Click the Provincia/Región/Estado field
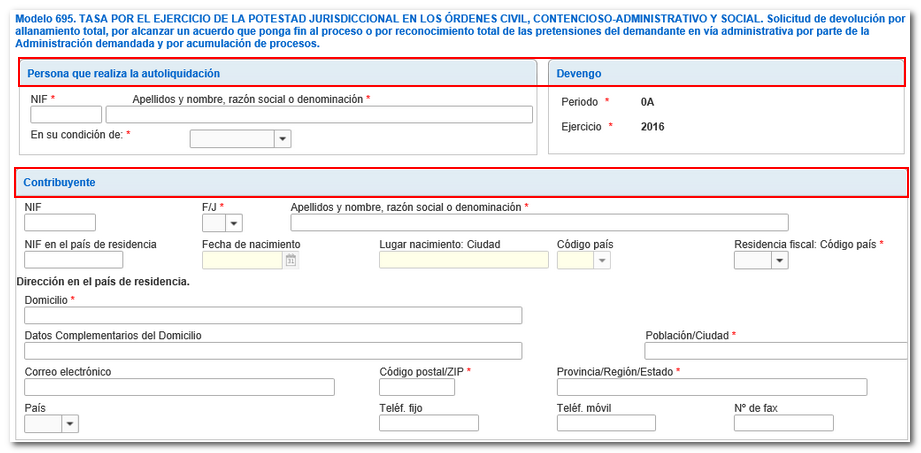This screenshot has width=921, height=453. pyautogui.click(x=711, y=387)
